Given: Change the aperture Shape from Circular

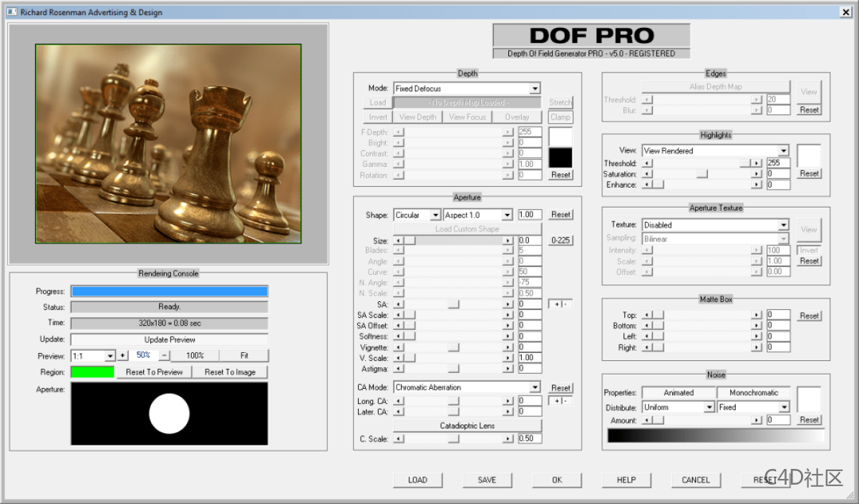Looking at the screenshot, I should point(417,214).
